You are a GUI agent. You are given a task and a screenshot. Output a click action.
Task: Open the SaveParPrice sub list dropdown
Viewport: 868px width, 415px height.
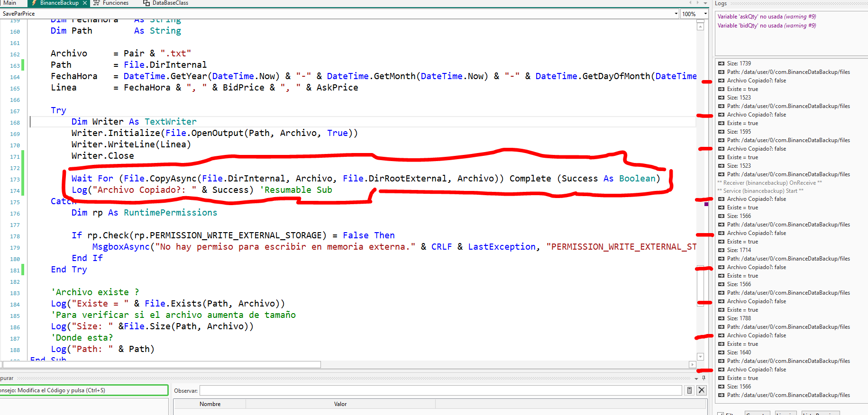pyautogui.click(x=676, y=14)
